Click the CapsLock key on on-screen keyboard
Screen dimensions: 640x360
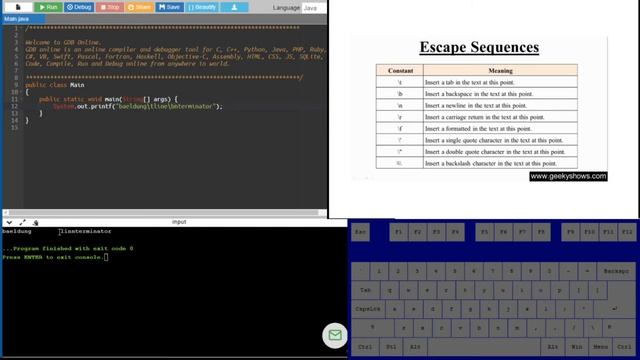click(x=368, y=309)
